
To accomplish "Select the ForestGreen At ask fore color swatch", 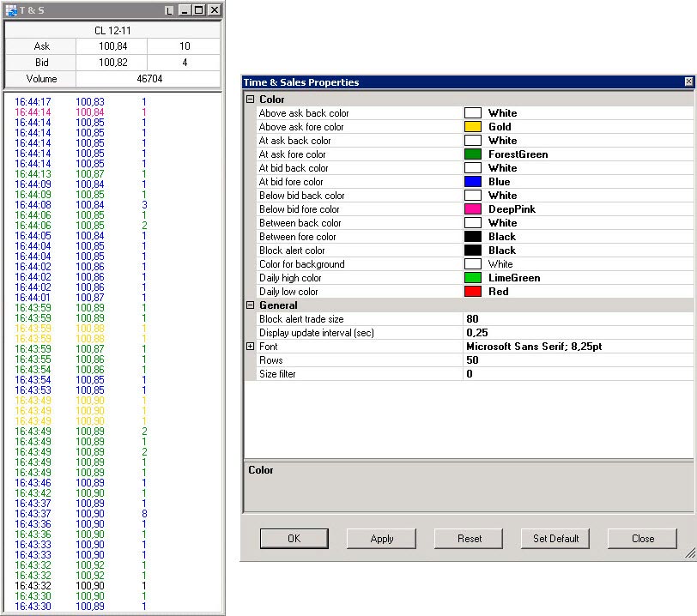I will point(473,154).
